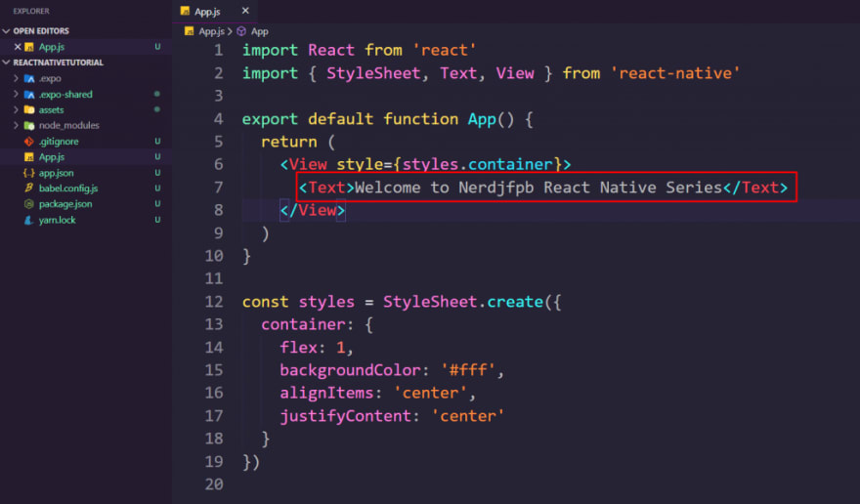Image resolution: width=860 pixels, height=504 pixels.
Task: Click modified dot beside .expo-shared folder
Action: [x=157, y=95]
